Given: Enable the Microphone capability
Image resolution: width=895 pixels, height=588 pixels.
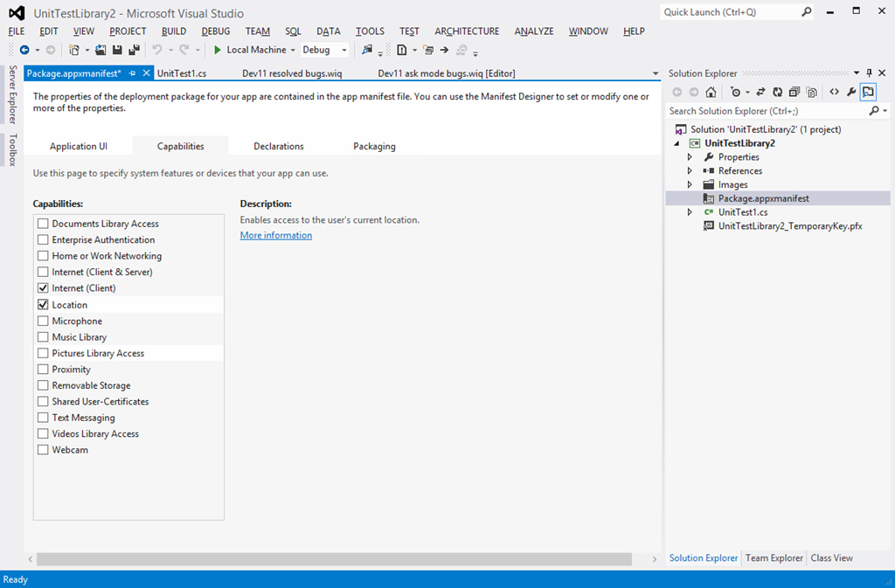Looking at the screenshot, I should (43, 321).
